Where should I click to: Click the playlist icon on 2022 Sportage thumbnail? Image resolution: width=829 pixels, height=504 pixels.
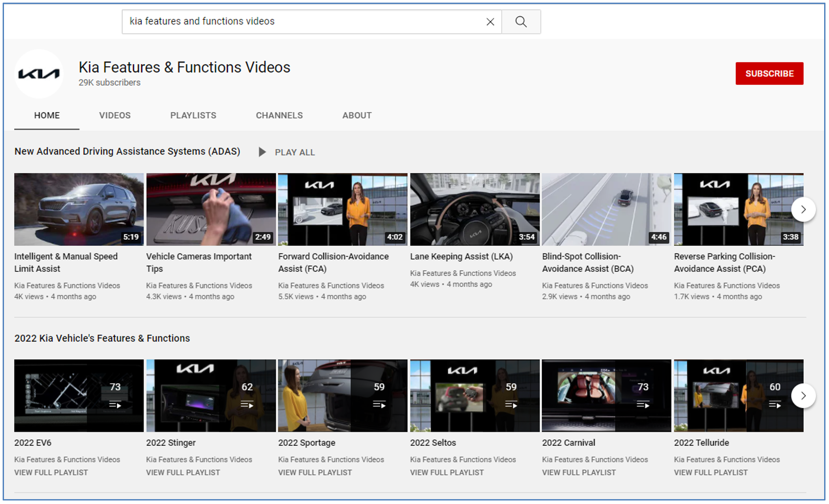click(x=379, y=405)
